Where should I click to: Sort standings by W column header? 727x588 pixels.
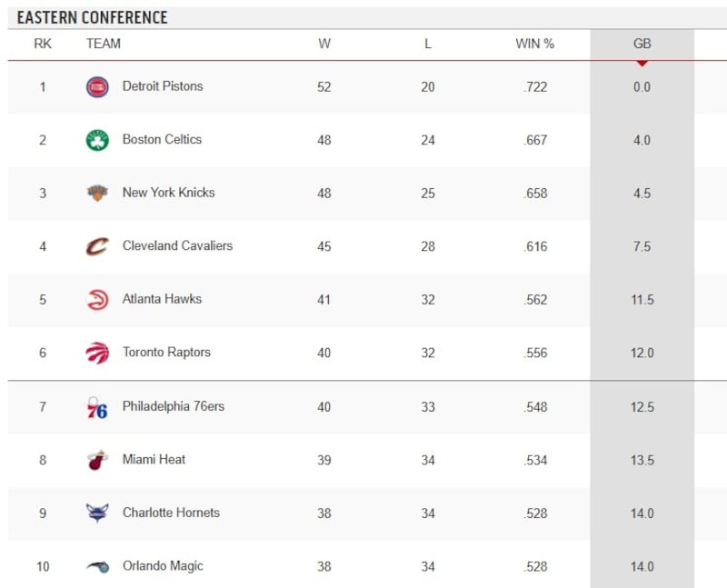tap(324, 44)
